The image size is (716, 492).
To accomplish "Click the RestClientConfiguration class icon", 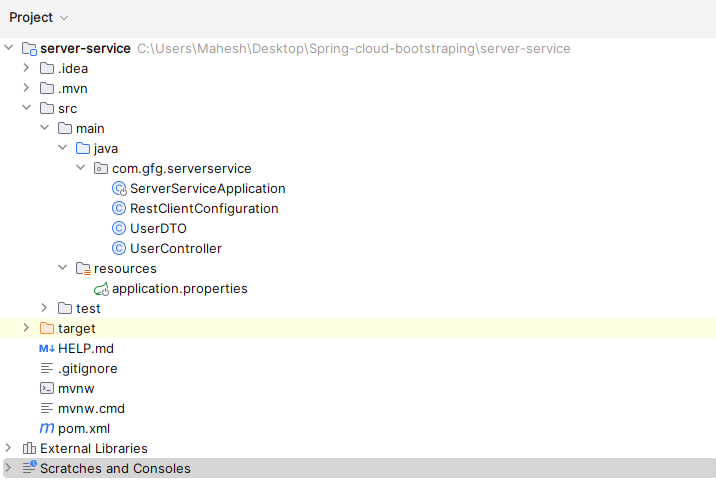I will click(119, 208).
